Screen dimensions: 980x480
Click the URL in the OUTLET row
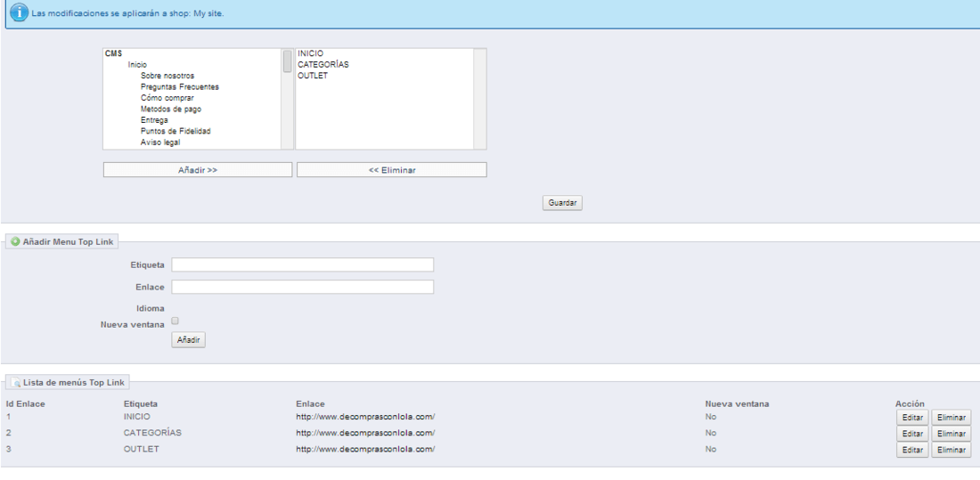[365, 450]
